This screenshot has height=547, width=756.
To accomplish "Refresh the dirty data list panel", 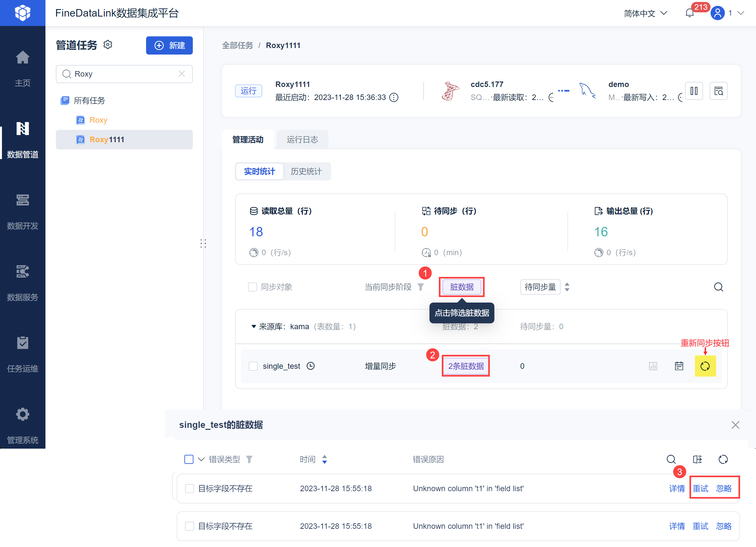I will pyautogui.click(x=723, y=459).
